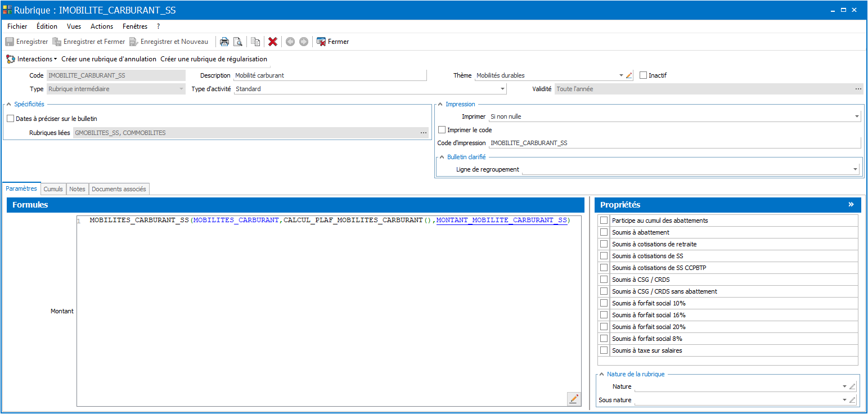
Task: Click Enregistrer et Fermer in the toolbar
Action: point(89,42)
